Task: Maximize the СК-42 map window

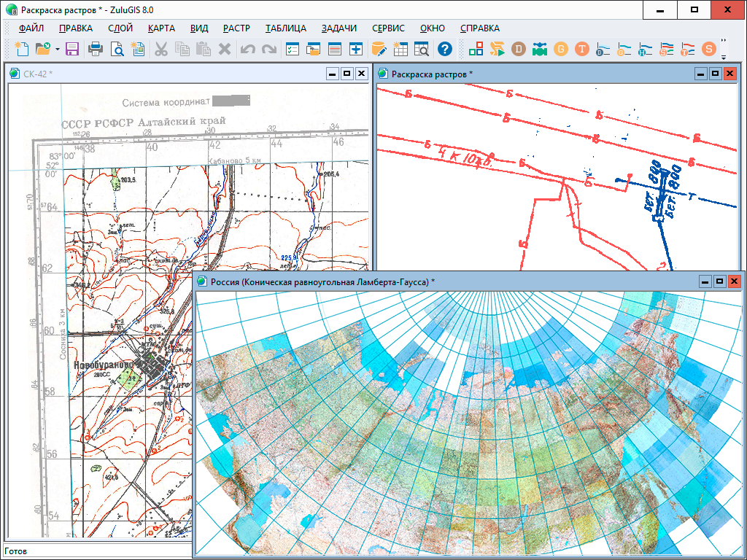Action: 347,74
